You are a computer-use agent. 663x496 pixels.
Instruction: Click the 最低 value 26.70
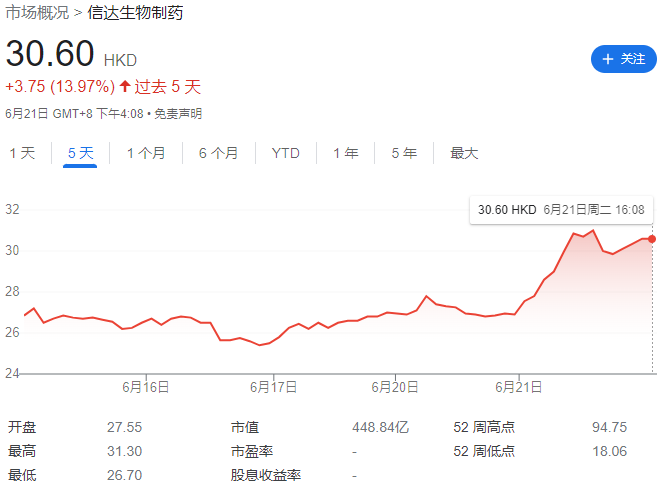coord(124,475)
